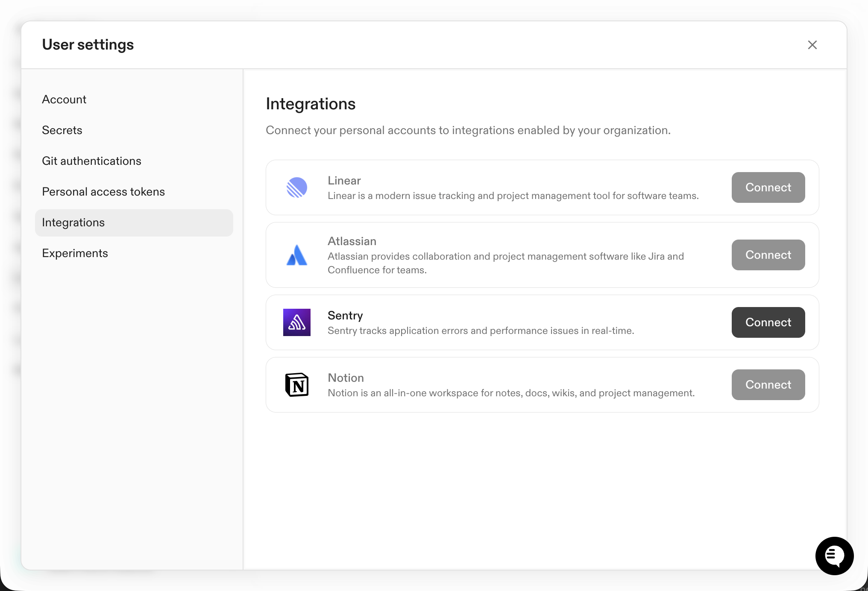Connect your Linear account
Screen dimensions: 868x591
768,187
